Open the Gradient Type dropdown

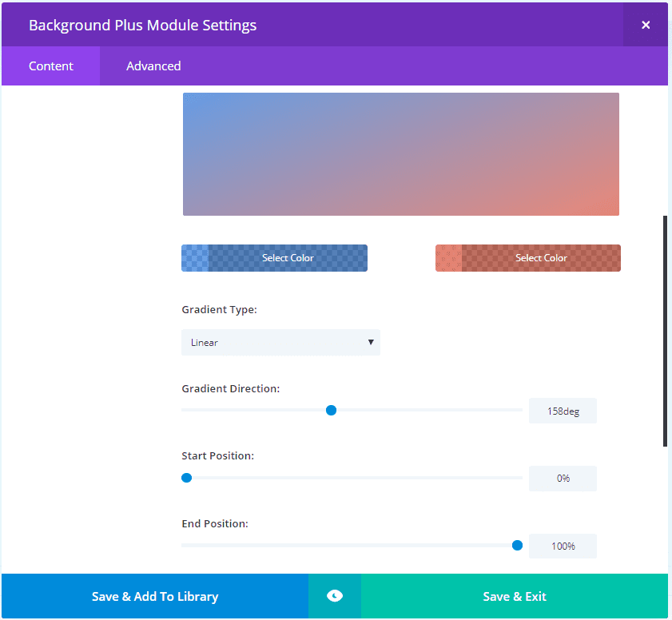[x=280, y=342]
